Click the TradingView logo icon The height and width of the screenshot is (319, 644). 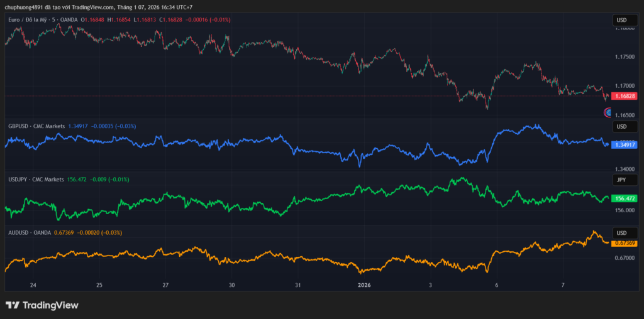pyautogui.click(x=12, y=305)
